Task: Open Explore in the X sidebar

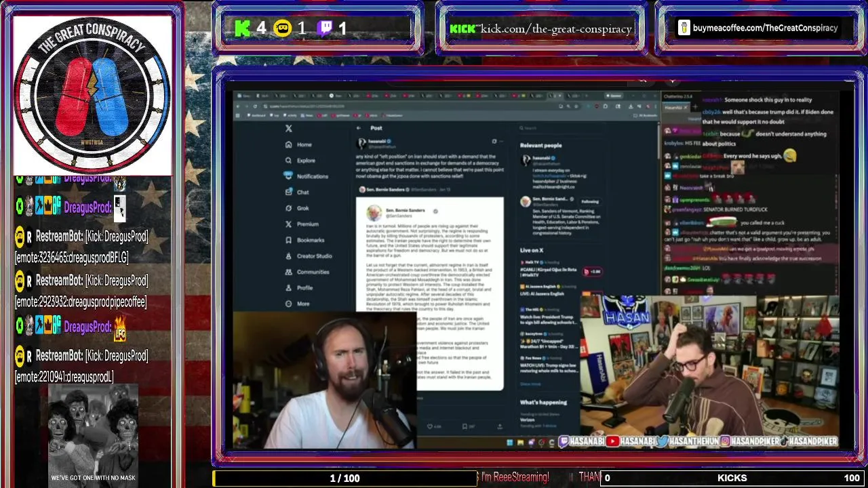Action: pos(300,161)
